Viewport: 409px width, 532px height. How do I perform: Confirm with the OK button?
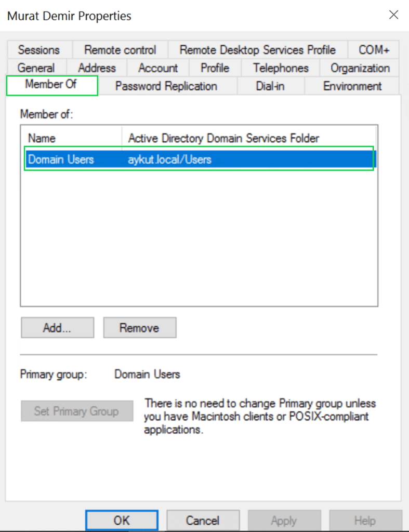(x=121, y=520)
